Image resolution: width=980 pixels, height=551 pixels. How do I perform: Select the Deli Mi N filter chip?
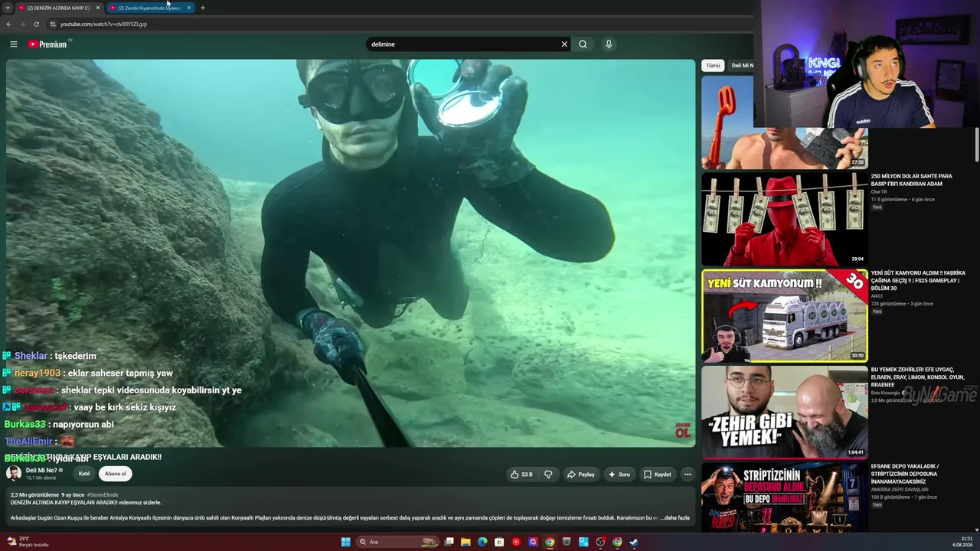742,66
